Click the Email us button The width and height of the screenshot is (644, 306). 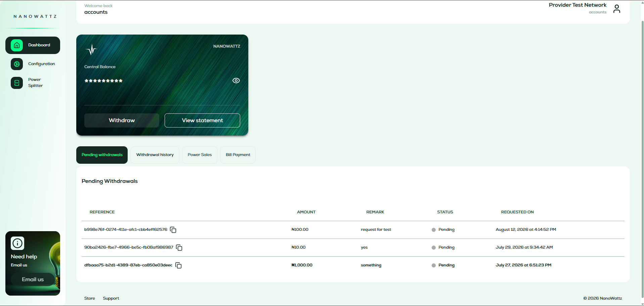(33, 279)
